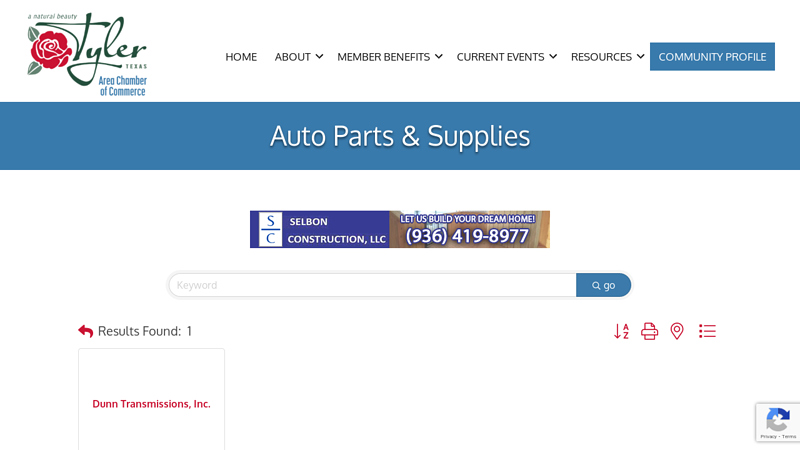This screenshot has width=800, height=450.
Task: Click the reCAPTCHA Terms link
Action: point(789,437)
